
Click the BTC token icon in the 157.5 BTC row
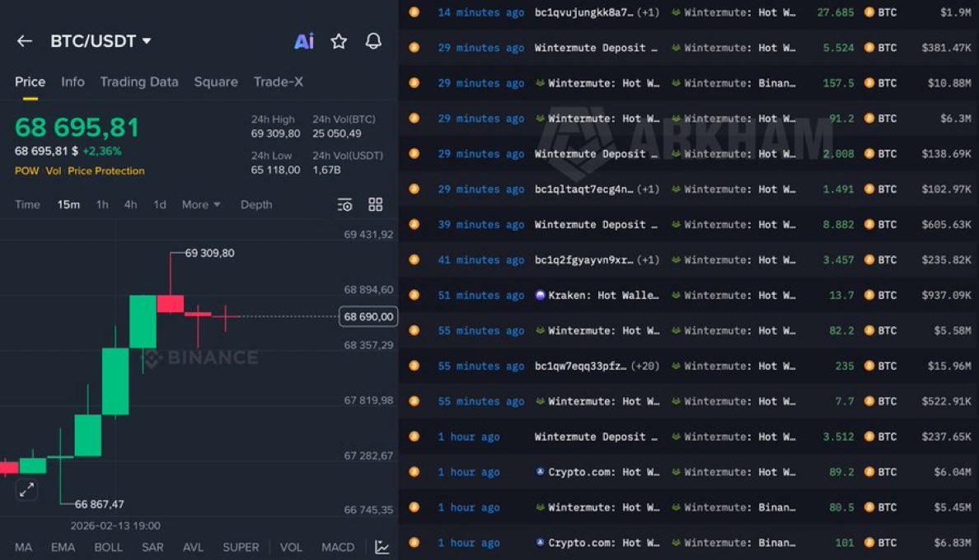[869, 83]
